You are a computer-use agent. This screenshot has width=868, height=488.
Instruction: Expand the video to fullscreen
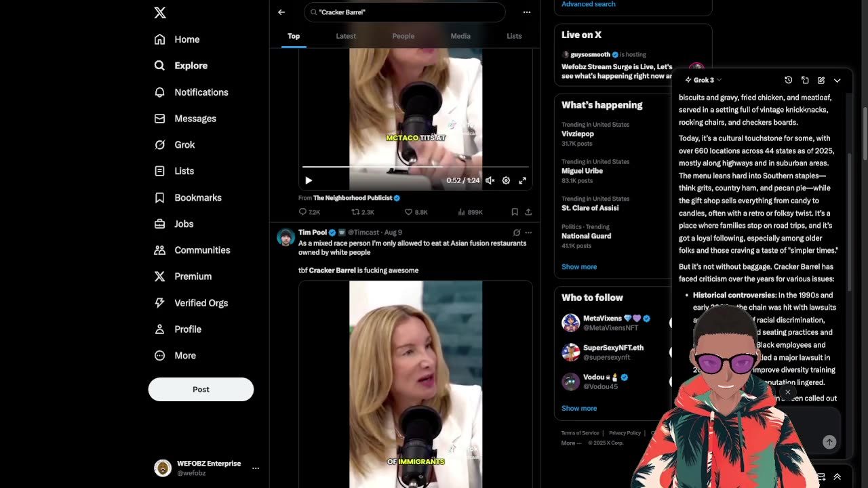point(522,180)
